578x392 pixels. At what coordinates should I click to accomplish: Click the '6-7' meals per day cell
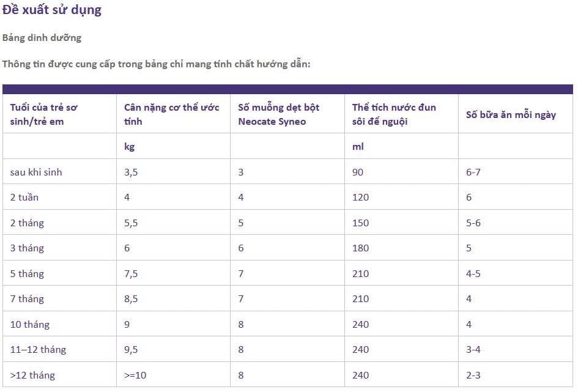tap(473, 172)
